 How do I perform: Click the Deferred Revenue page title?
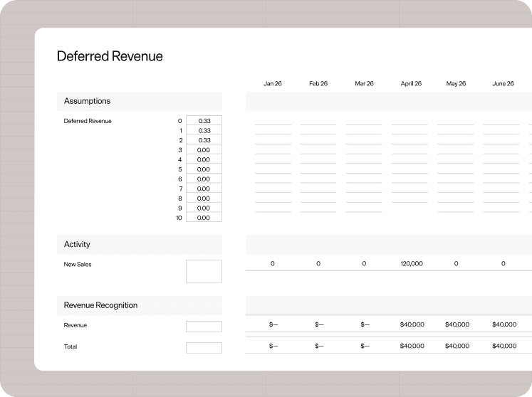(110, 56)
